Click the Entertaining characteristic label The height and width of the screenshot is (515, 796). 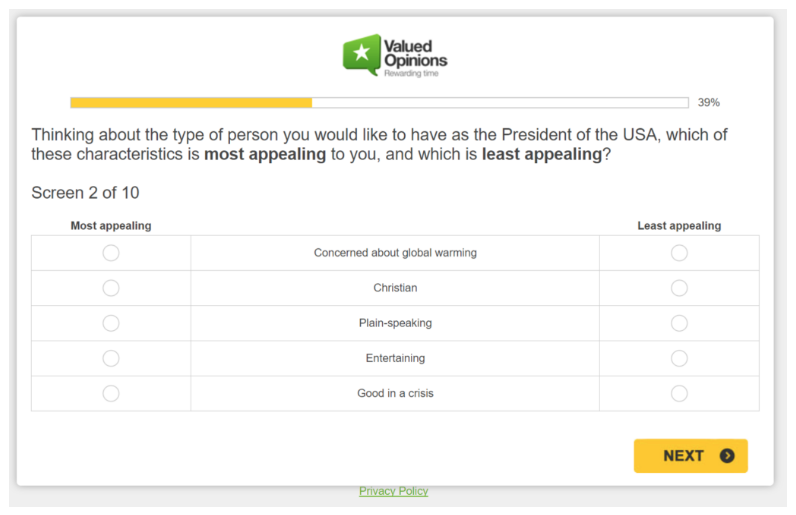[395, 358]
